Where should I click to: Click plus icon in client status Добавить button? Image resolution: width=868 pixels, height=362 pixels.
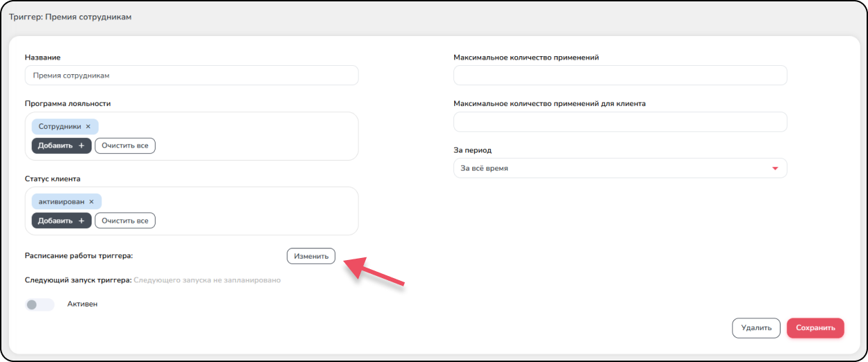point(81,221)
